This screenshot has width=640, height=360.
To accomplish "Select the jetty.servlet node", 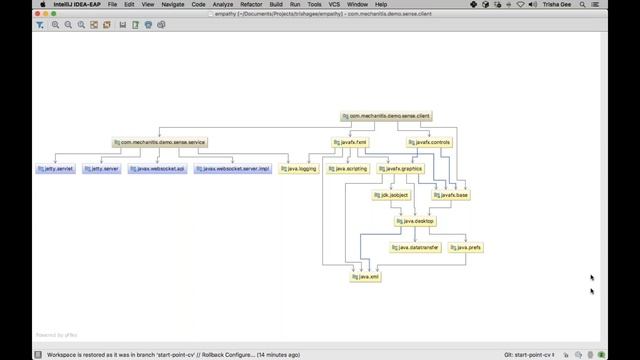I will (56, 169).
